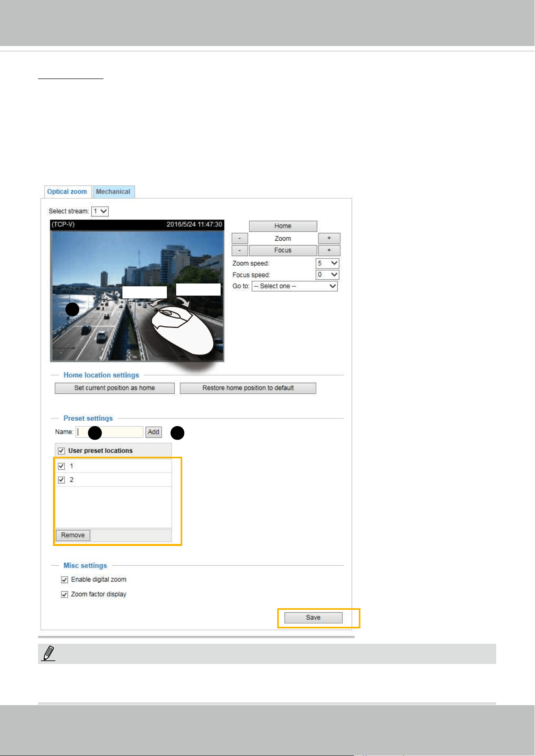Click the Zoom plus button
The width and height of the screenshot is (535, 756).
click(x=329, y=238)
